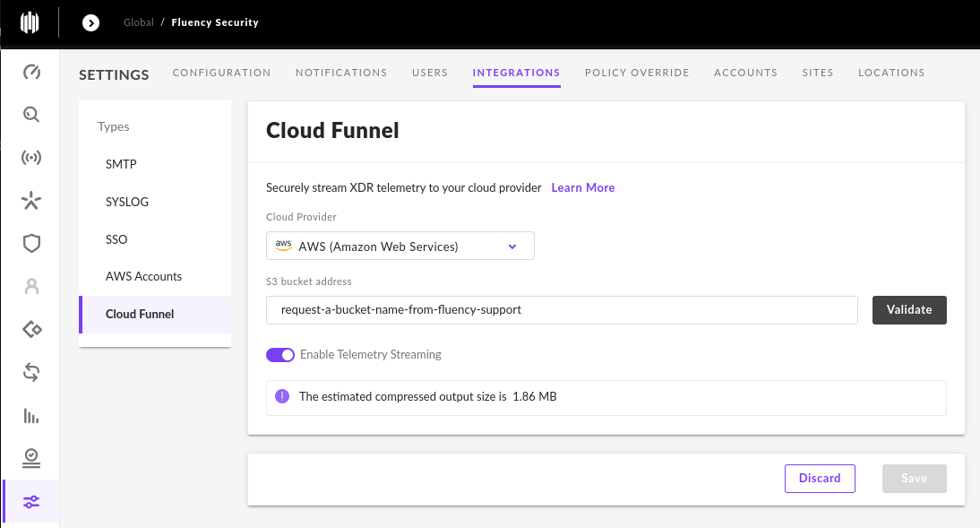
Task: Open the circular arrows activity sidebar icon
Action: click(31, 372)
